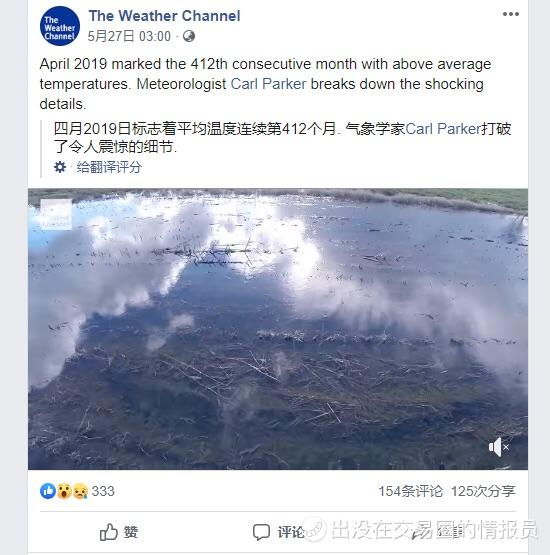550x555 pixels.
Task: Click the video watermark logo overlay
Action: 56,214
